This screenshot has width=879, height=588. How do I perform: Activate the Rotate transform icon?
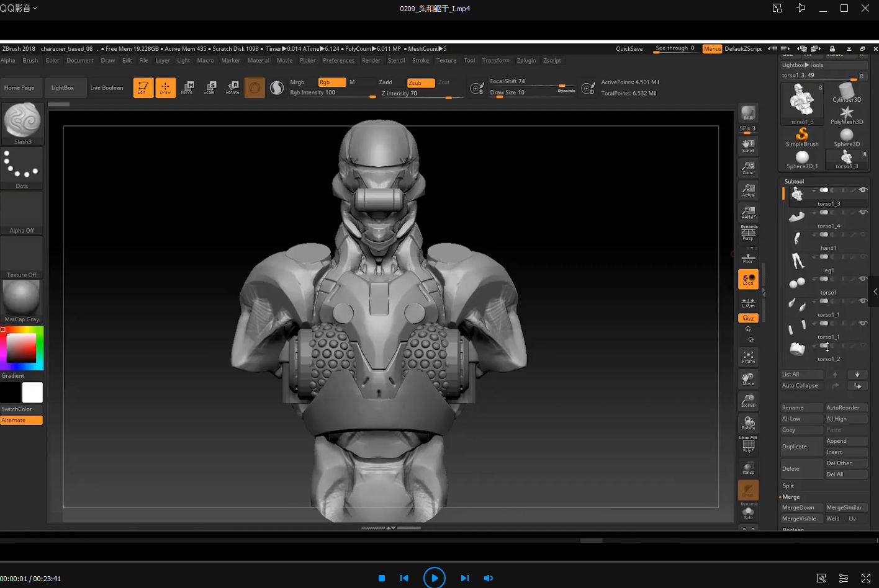click(232, 87)
